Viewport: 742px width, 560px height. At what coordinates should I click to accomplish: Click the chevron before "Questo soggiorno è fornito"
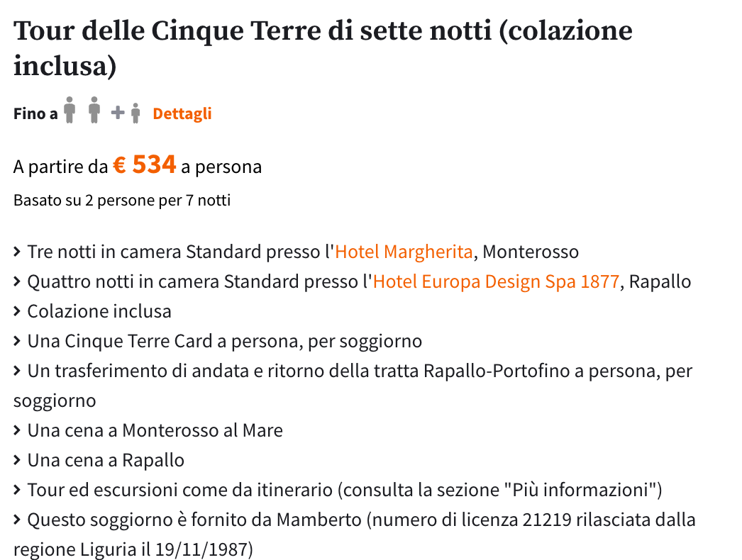click(x=18, y=520)
